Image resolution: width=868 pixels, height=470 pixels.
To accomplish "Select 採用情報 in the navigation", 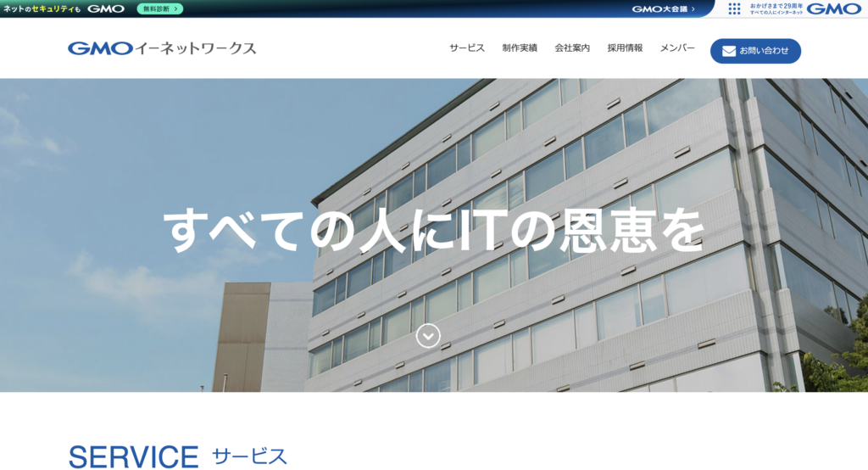I will click(x=625, y=48).
